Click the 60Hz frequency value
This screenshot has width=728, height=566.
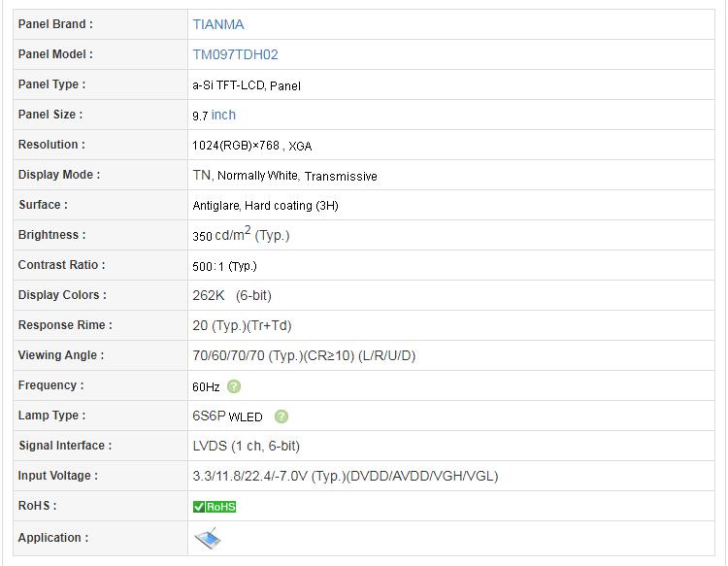pyautogui.click(x=206, y=386)
